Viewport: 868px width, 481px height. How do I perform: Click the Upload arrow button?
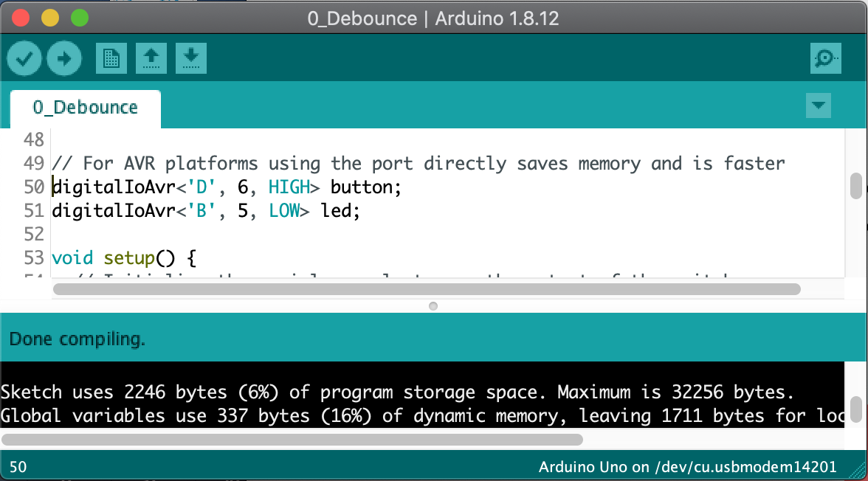64,58
